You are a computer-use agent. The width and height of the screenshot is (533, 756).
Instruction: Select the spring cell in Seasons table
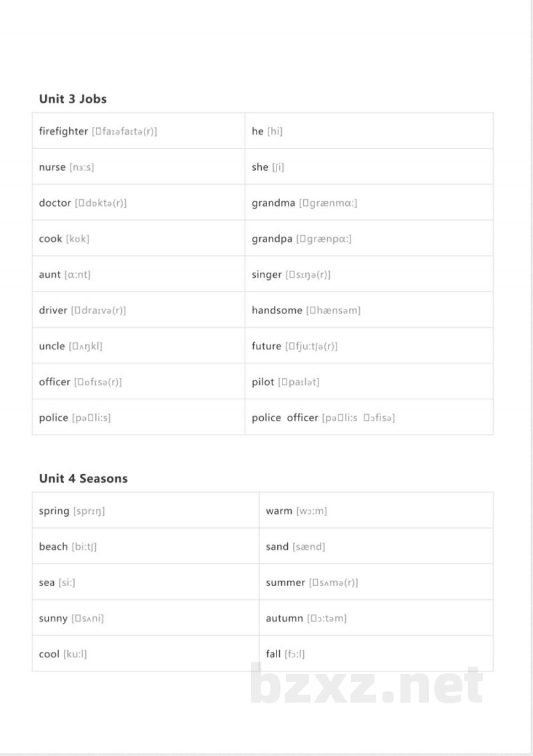(x=145, y=510)
